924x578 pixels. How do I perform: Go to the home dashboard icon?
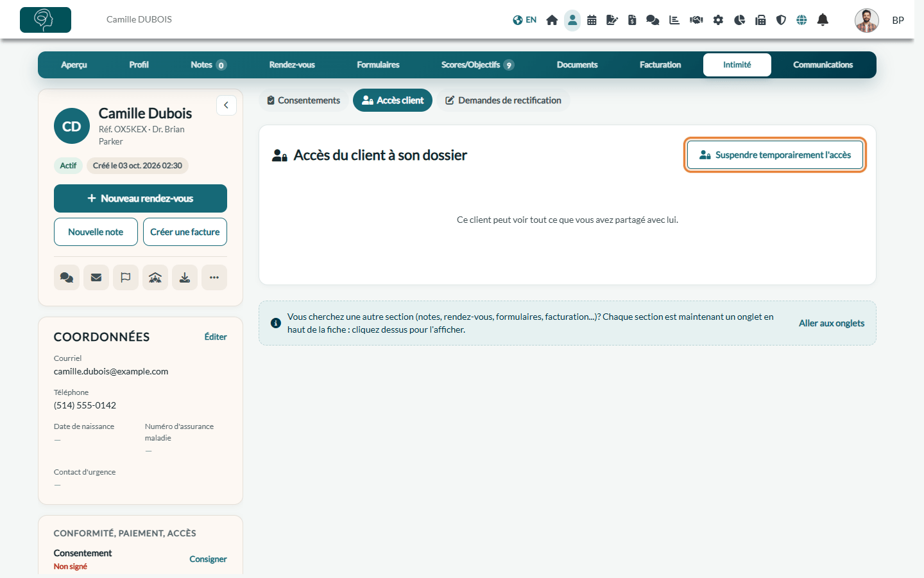[x=552, y=20]
